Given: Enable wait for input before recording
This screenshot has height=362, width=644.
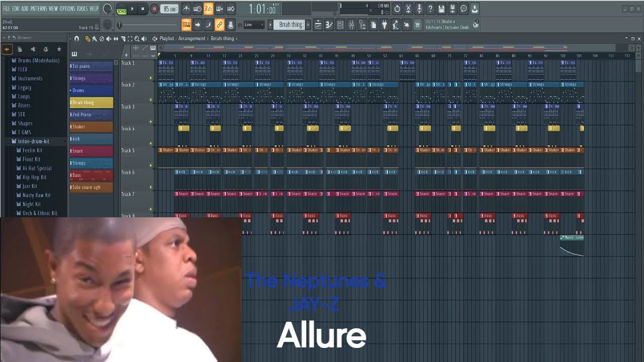Looking at the screenshot, I should click(x=198, y=9).
